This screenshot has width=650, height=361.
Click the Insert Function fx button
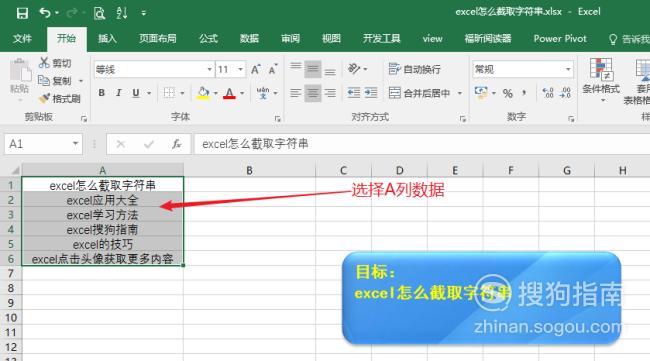(x=177, y=144)
